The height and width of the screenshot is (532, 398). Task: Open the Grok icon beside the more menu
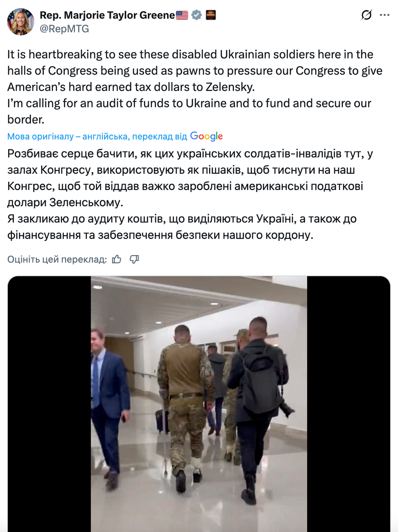point(366,15)
